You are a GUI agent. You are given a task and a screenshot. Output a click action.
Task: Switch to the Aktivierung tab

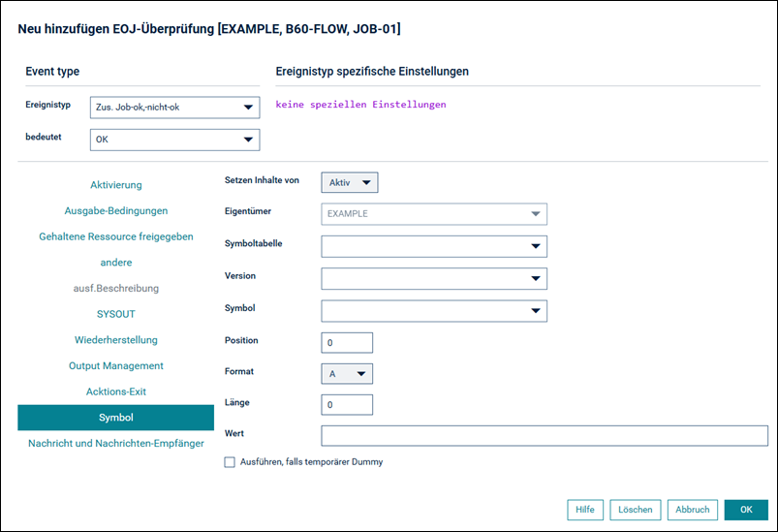point(116,185)
